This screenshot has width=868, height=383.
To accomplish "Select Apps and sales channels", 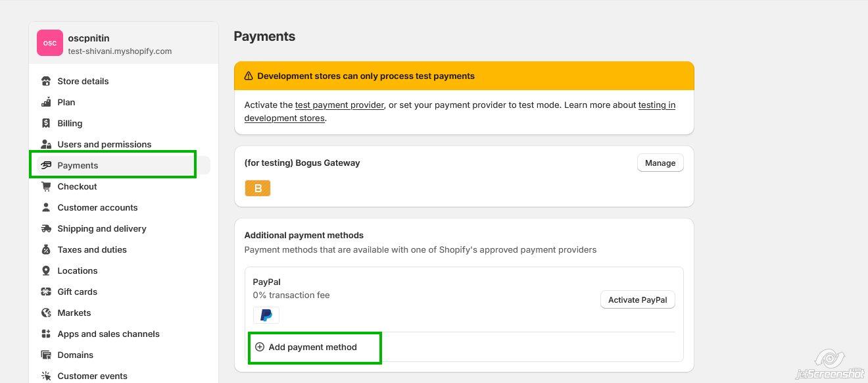I will coord(108,334).
